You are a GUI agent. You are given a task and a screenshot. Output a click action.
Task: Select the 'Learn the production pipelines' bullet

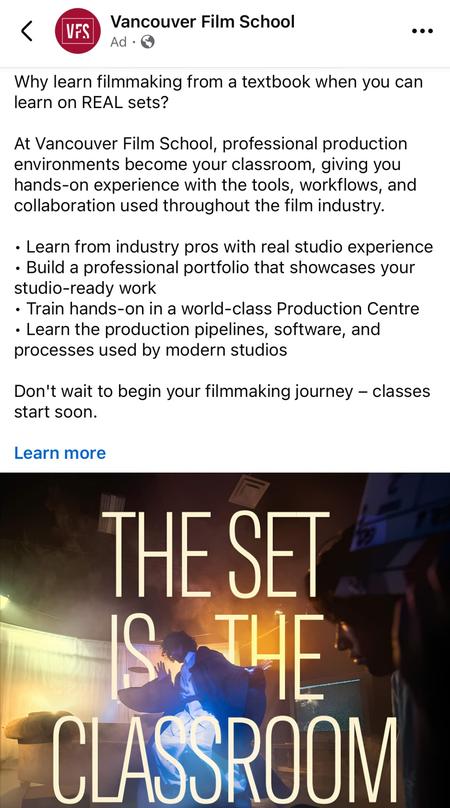click(x=197, y=339)
